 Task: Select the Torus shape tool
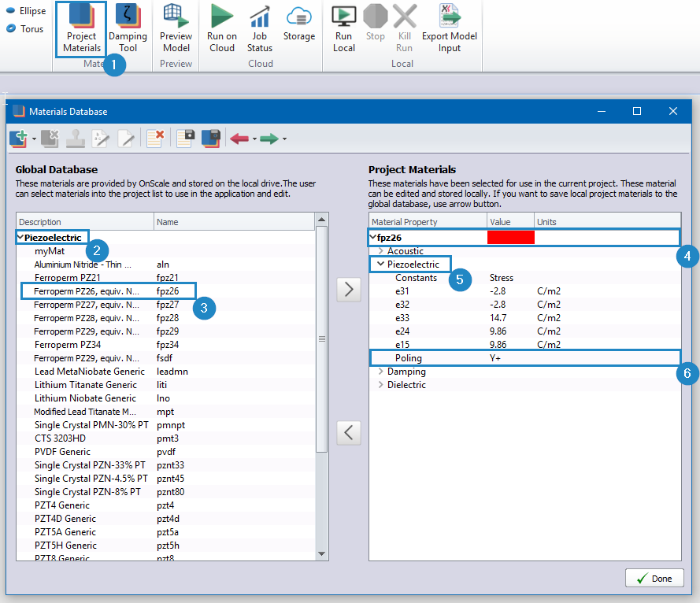point(25,28)
